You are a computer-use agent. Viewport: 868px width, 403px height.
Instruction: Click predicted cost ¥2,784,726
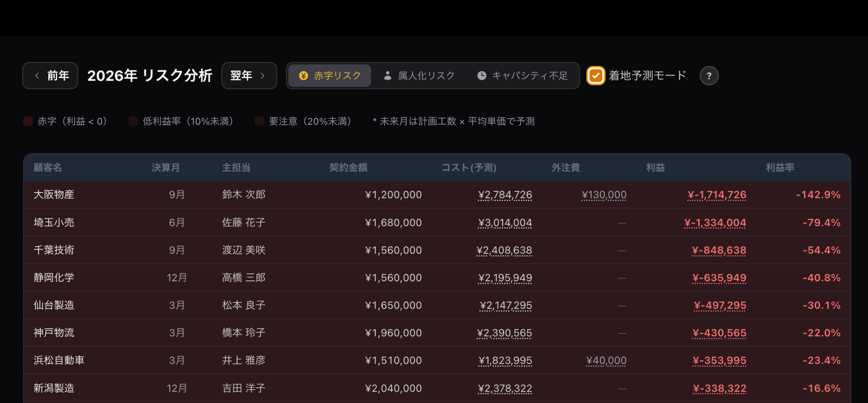pos(505,195)
